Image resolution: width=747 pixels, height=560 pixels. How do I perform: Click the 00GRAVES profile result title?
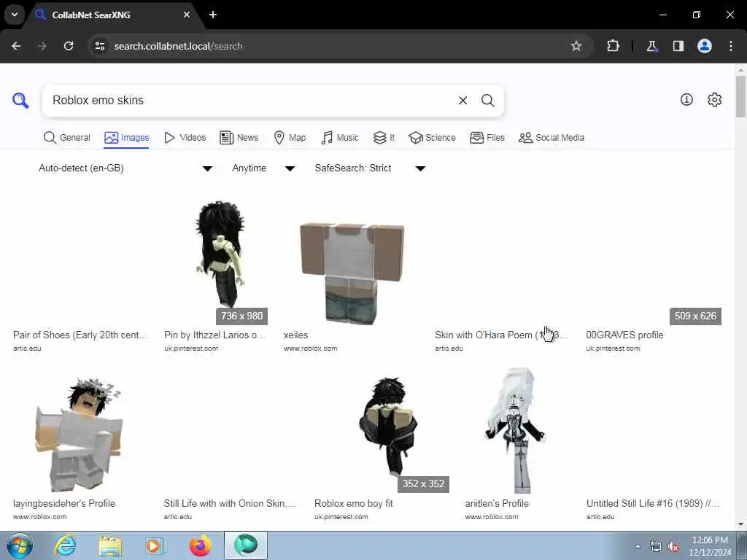[624, 335]
